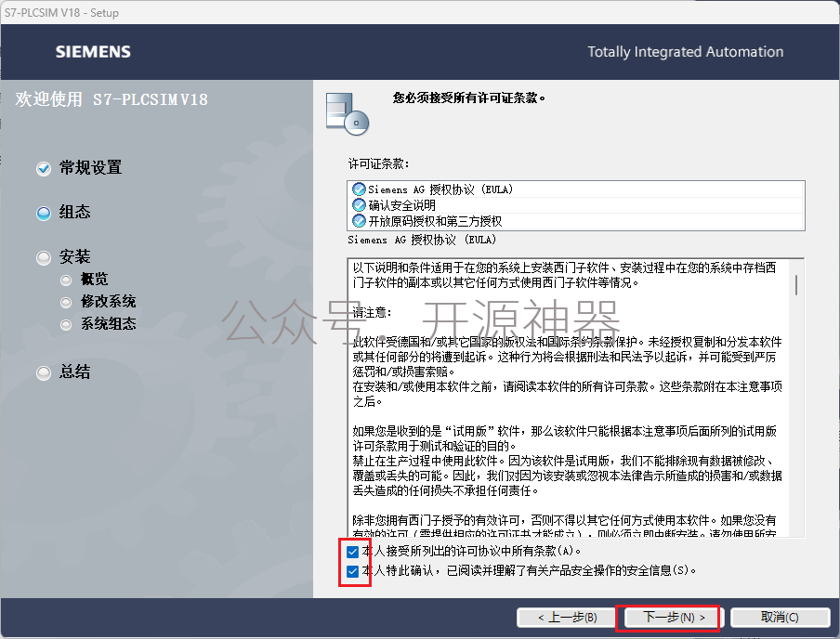840x639 pixels.
Task: Click the 组态 step indicator icon
Action: coord(44,214)
